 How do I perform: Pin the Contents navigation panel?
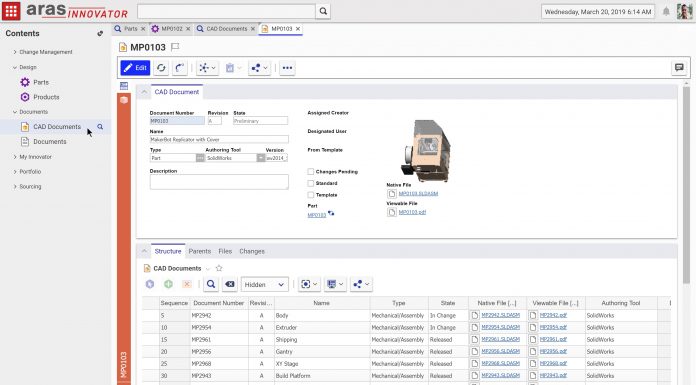[100, 33]
